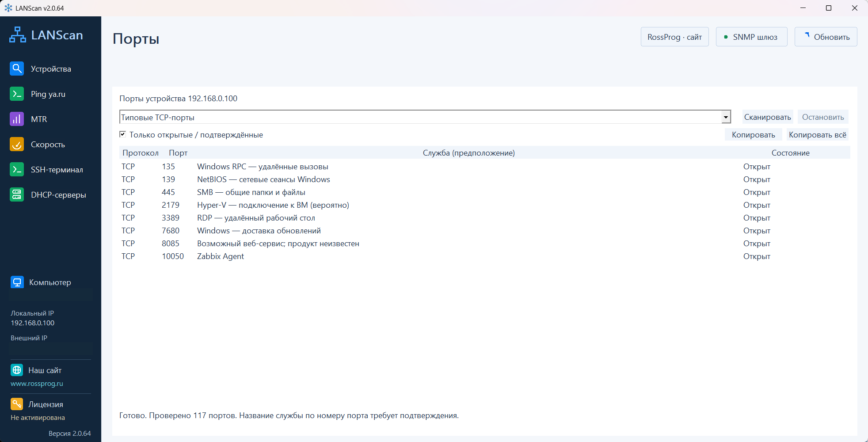Click the MTR bar chart icon

[x=17, y=119]
